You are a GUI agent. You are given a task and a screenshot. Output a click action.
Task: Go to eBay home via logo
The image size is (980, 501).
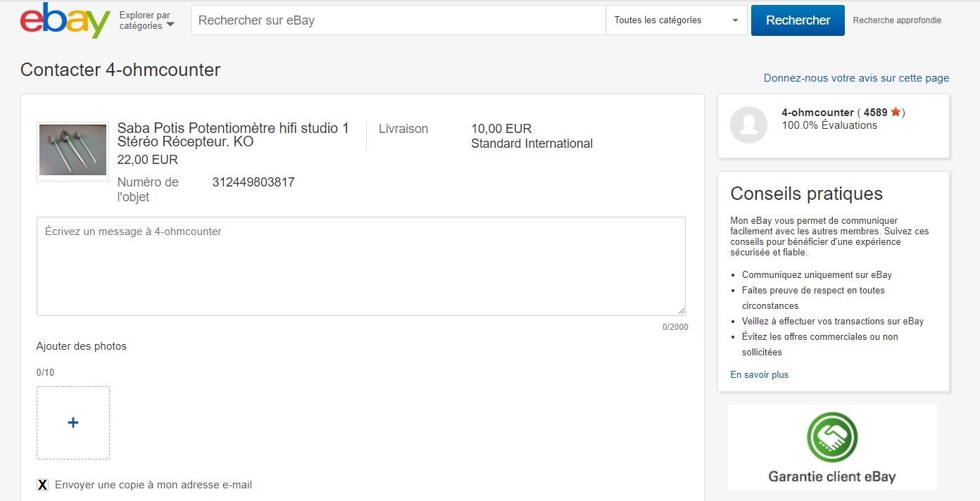[x=65, y=20]
